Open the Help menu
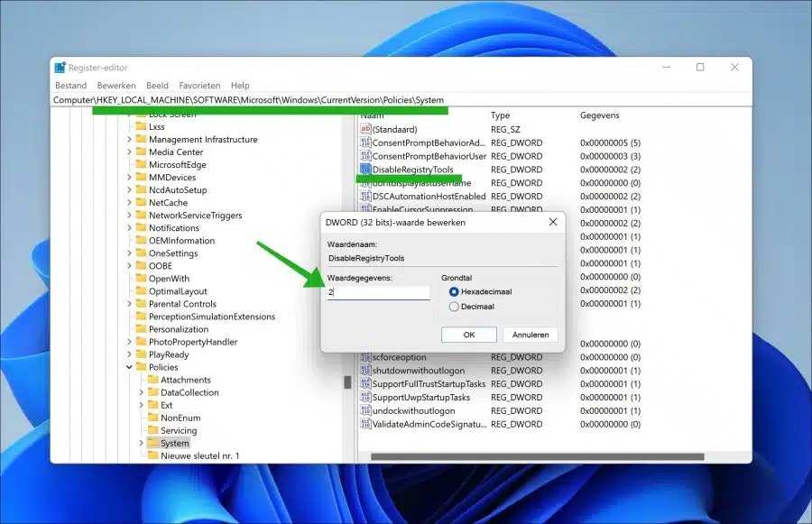The image size is (812, 524). (x=240, y=86)
